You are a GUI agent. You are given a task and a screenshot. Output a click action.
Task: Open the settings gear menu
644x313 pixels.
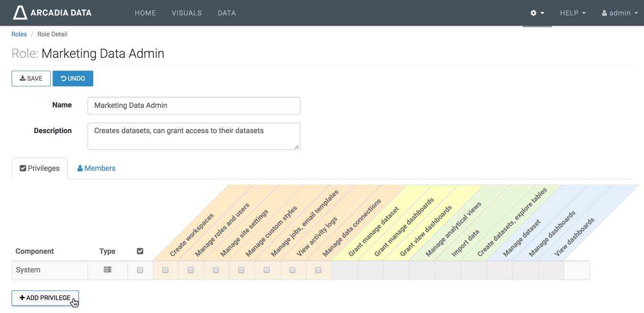537,13
